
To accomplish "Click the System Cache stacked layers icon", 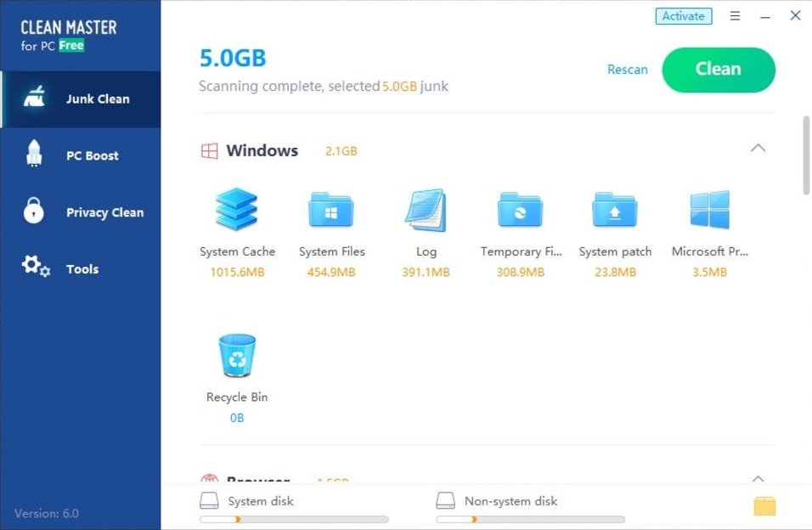I will (x=237, y=211).
